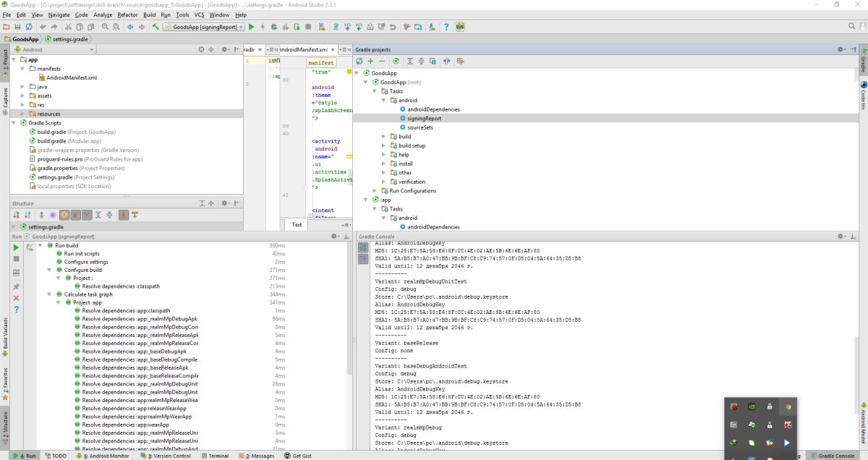The height and width of the screenshot is (460, 868).
Task: Open Help using the blue question mark toolbar icon
Action: [446, 27]
